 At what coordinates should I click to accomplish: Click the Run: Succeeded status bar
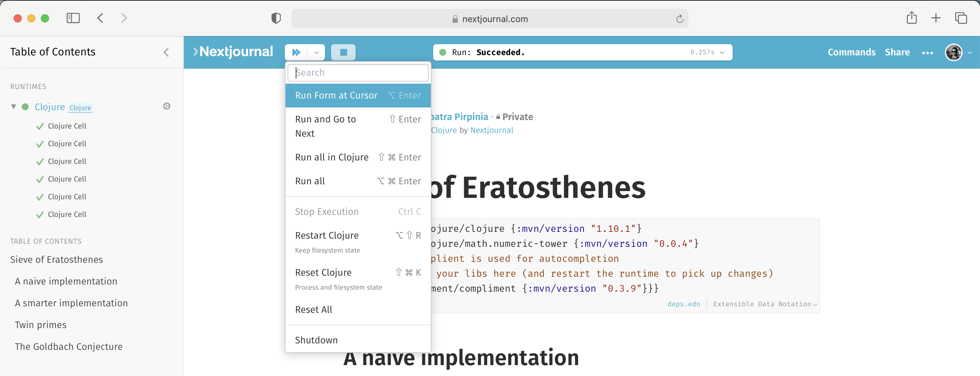[x=582, y=52]
